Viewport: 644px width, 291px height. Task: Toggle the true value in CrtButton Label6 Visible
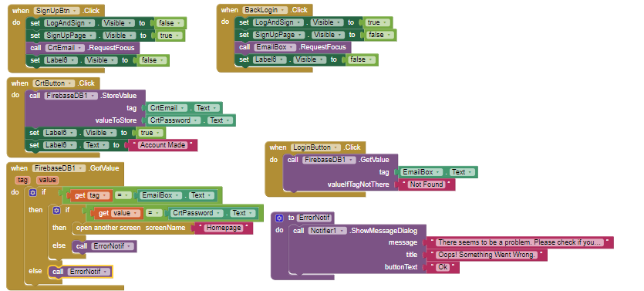150,133
